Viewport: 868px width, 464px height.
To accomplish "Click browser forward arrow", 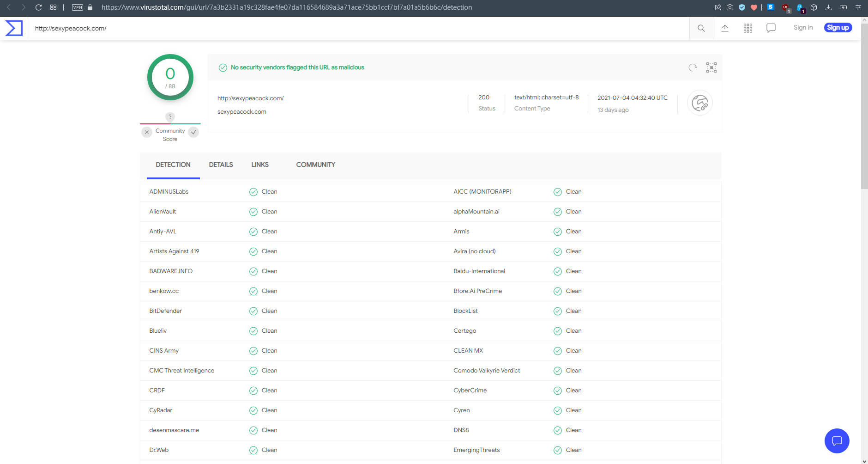I will [x=24, y=7].
